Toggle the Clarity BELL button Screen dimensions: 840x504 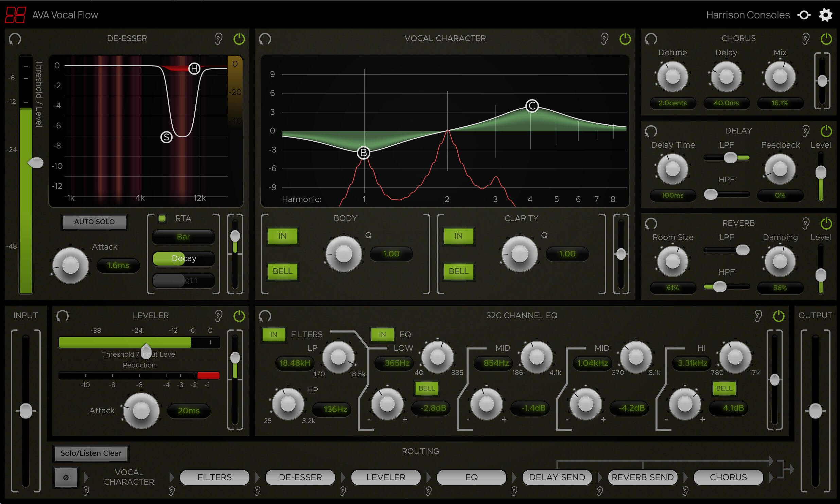(458, 271)
